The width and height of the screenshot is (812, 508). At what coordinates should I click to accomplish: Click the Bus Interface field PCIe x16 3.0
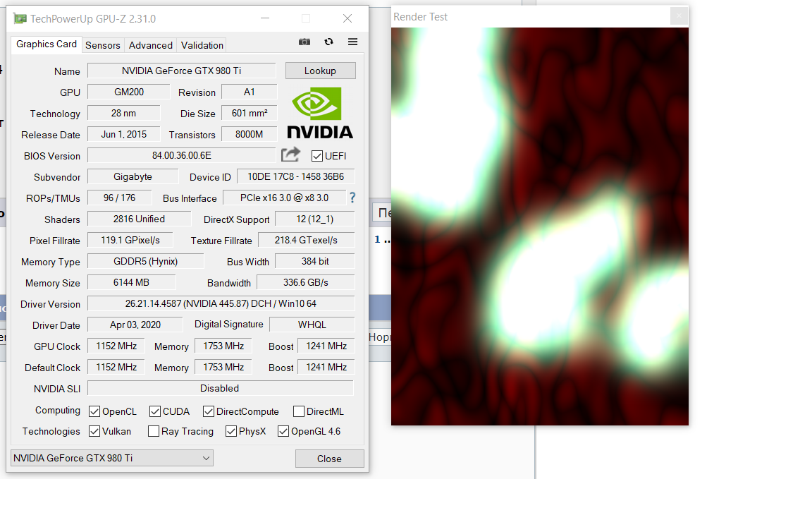(284, 198)
